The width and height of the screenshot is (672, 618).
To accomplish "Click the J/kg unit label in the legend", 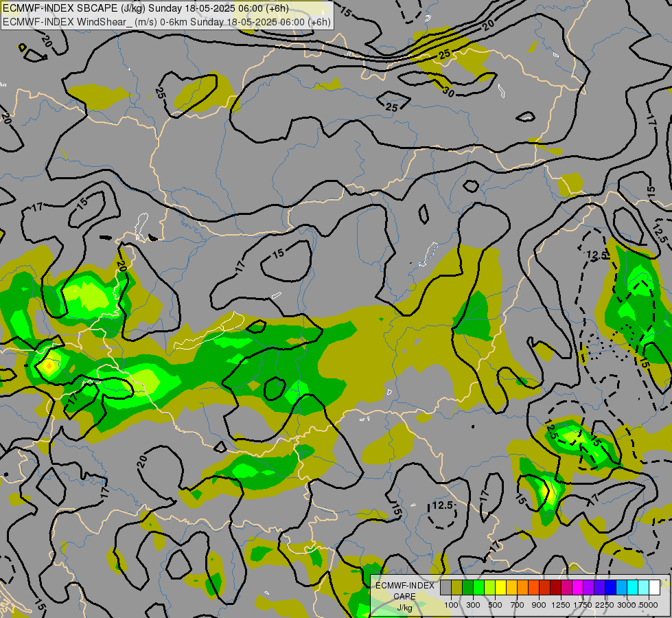I will pyautogui.click(x=404, y=608).
